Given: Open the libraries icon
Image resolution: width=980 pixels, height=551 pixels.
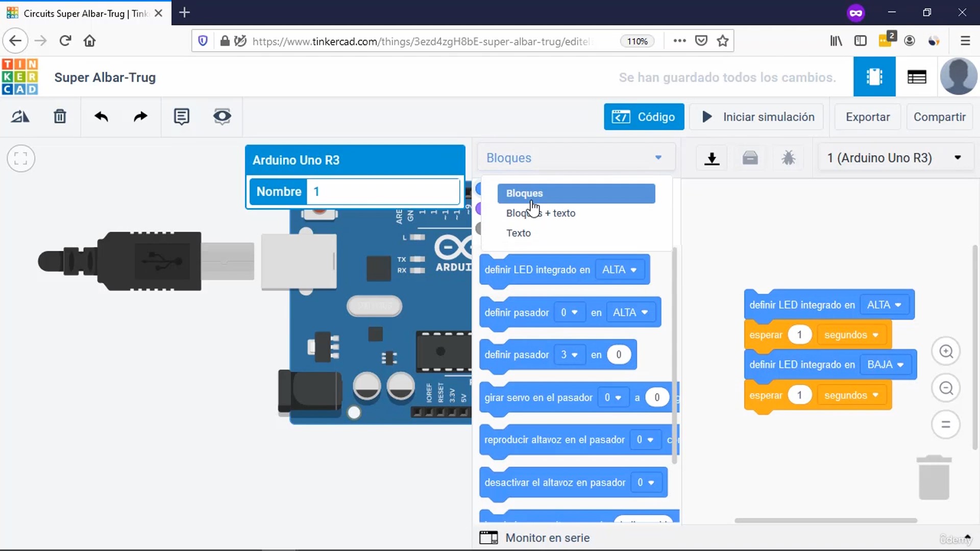Looking at the screenshot, I should coord(750,158).
